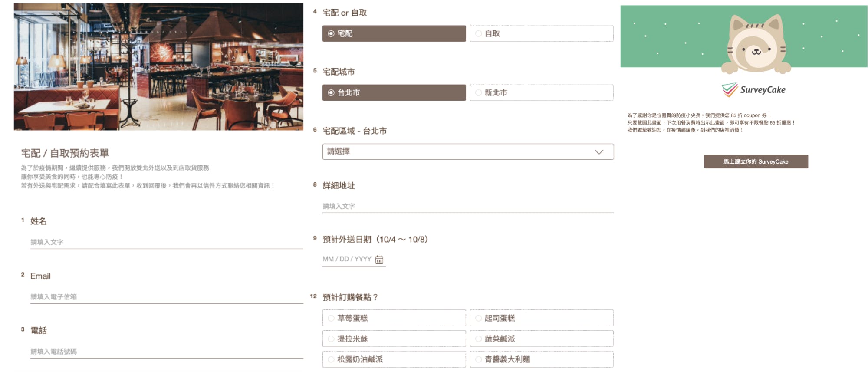The height and width of the screenshot is (375, 868).
Task: Pick 青醬義大利麵 menu option
Action: click(542, 359)
